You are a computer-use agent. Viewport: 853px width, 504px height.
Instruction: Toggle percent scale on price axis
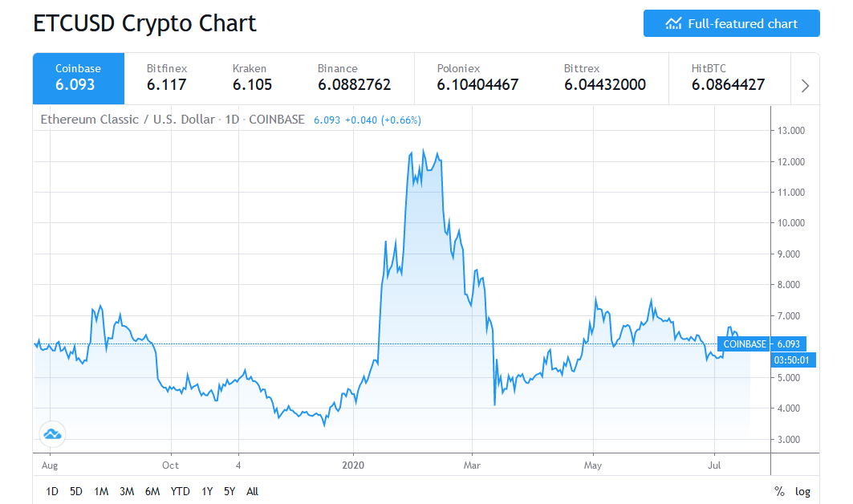pos(779,491)
